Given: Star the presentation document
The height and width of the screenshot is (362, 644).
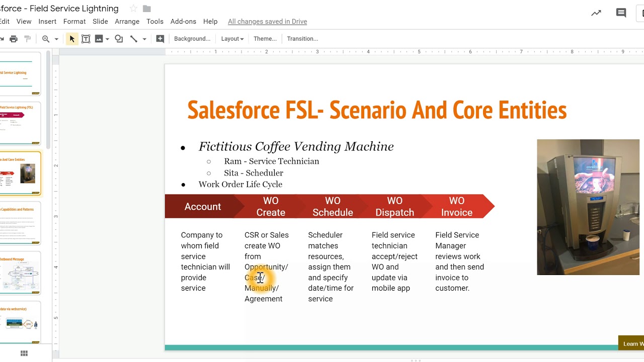Looking at the screenshot, I should point(133,9).
